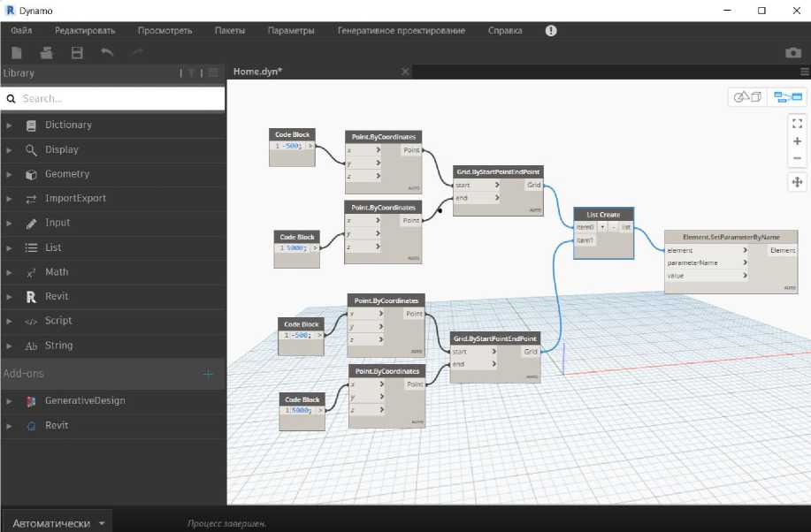Export workspace as image with camera icon

(x=793, y=53)
